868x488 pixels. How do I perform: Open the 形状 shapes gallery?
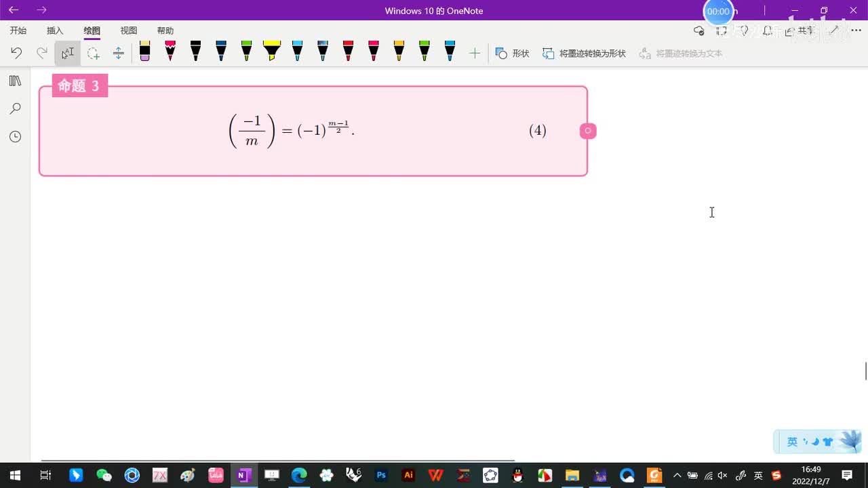pos(512,53)
